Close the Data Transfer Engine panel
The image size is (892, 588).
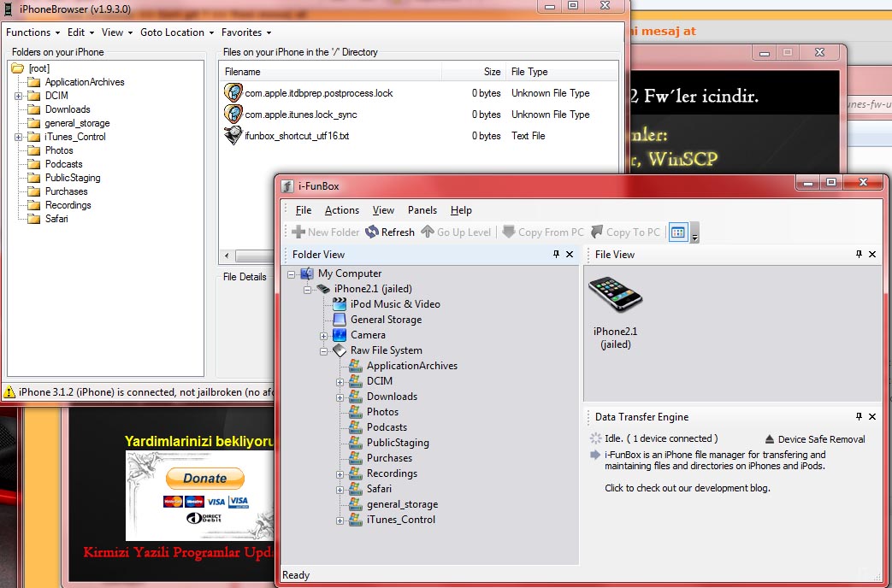[x=872, y=417]
